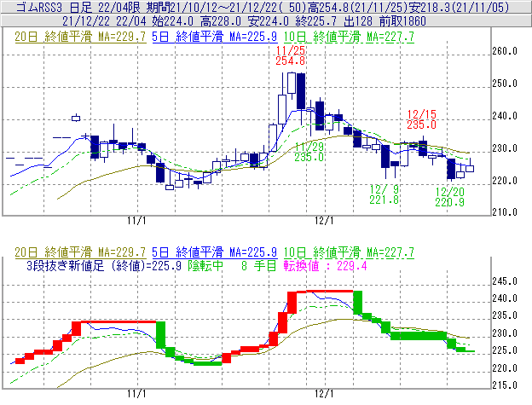Viewport: 532px width, 405px height.
Task: Click the 高254.8(21/11/25) high text in header
Action: (357, 8)
